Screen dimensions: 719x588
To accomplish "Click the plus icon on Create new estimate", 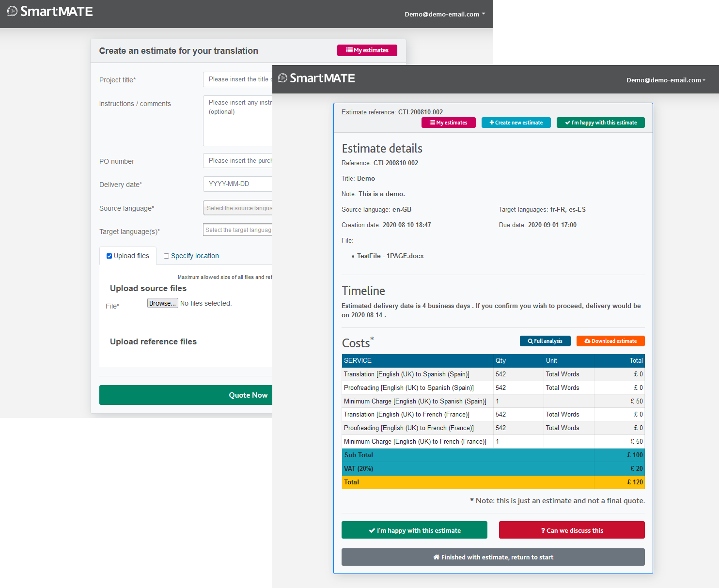I will click(492, 123).
